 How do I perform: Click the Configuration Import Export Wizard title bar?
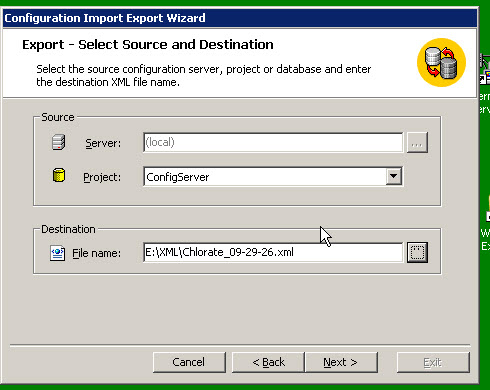(240, 18)
